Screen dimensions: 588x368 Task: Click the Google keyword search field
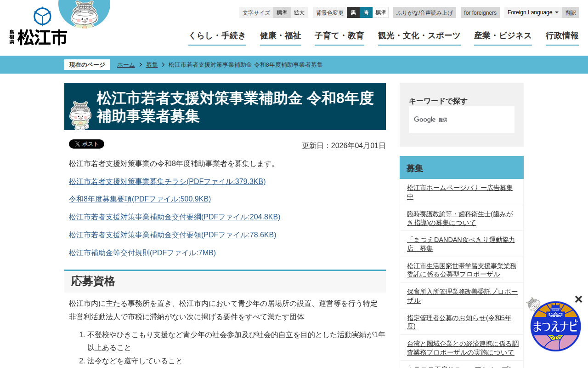[462, 120]
